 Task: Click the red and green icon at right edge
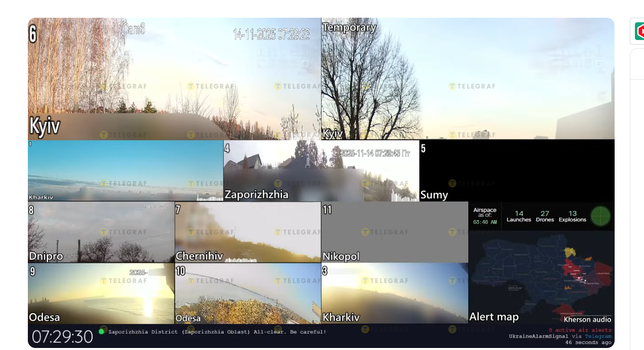pos(639,31)
